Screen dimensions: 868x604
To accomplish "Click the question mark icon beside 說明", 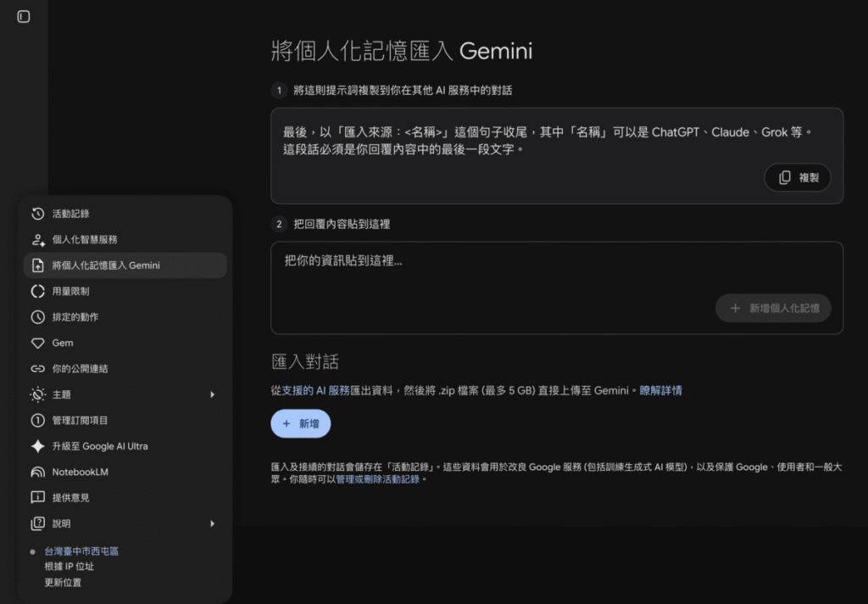I will (x=37, y=523).
